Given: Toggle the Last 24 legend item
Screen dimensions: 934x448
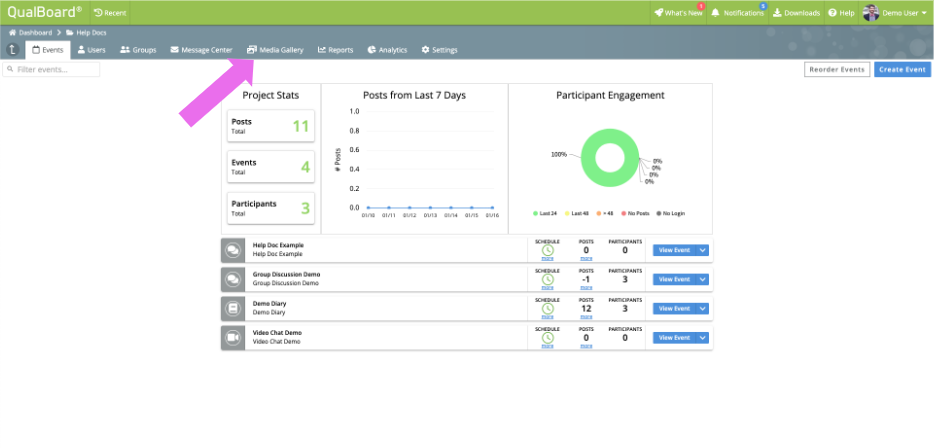Looking at the screenshot, I should click(x=544, y=213).
